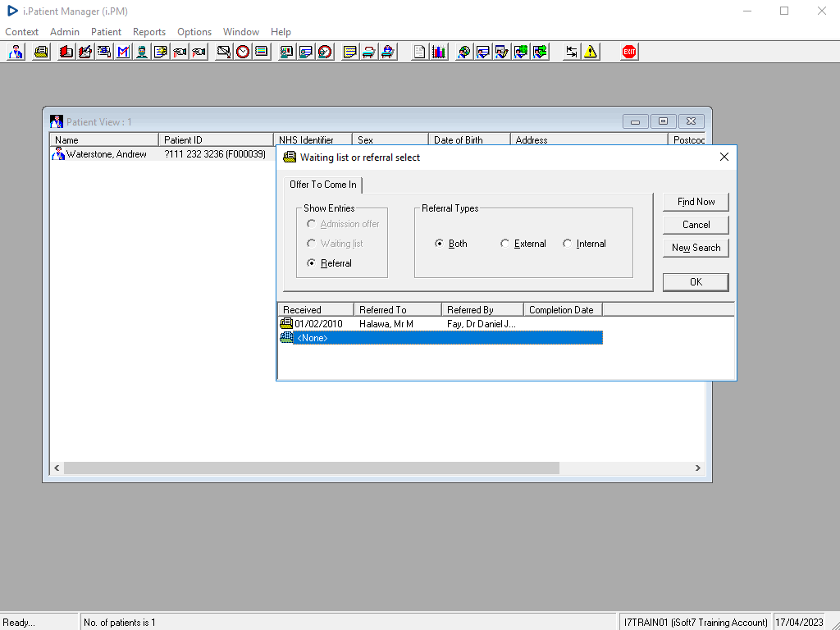Click the pointing hand with P icon
840x630 pixels.
199,52
